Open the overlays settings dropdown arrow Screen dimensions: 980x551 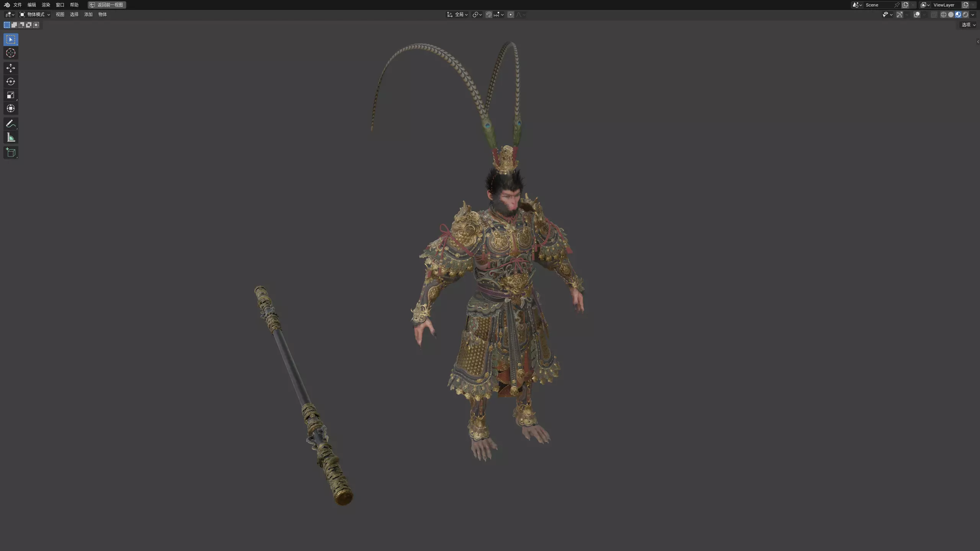(924, 15)
